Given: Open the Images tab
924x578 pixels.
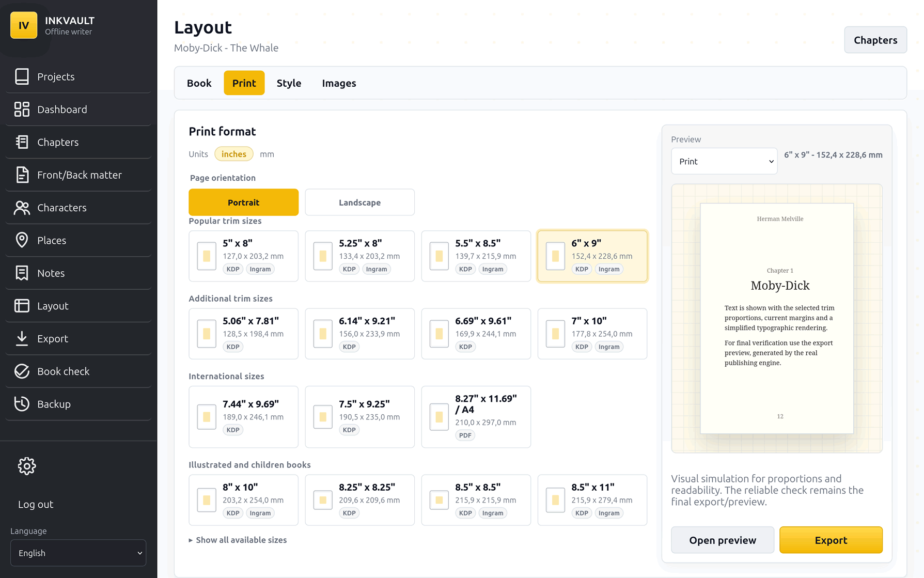Looking at the screenshot, I should point(339,83).
